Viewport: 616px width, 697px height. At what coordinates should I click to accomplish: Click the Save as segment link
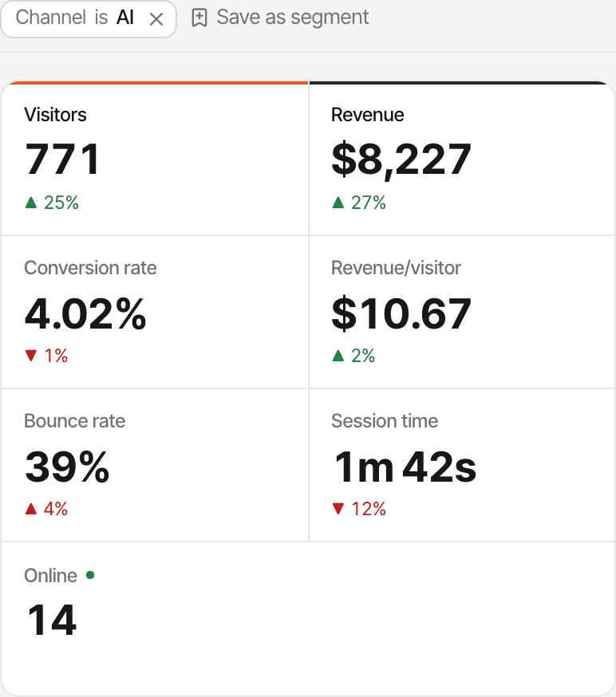280,18
